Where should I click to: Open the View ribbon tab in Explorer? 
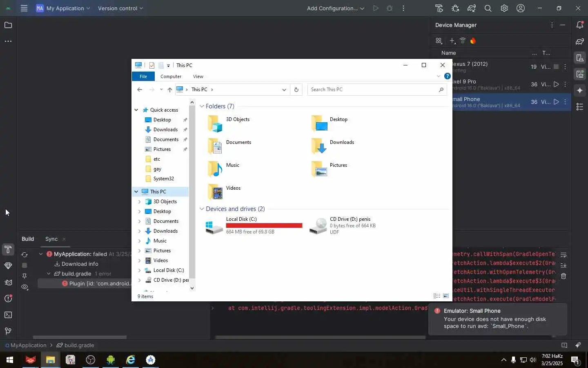(198, 76)
